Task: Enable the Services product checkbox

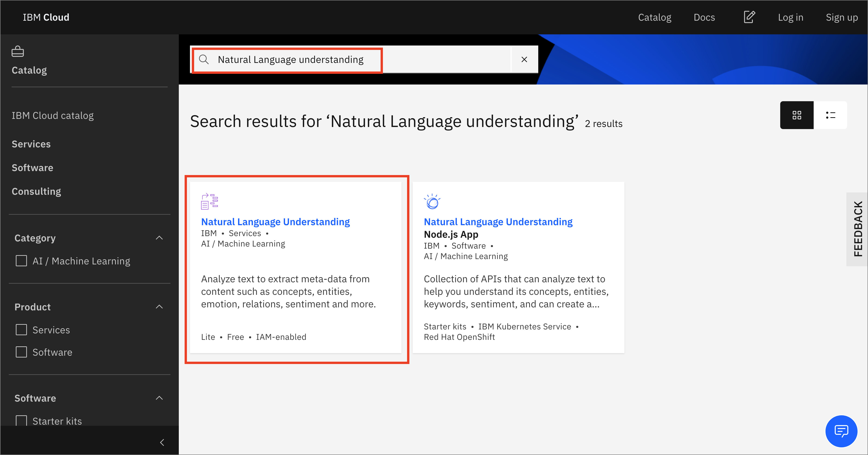Action: pos(21,330)
